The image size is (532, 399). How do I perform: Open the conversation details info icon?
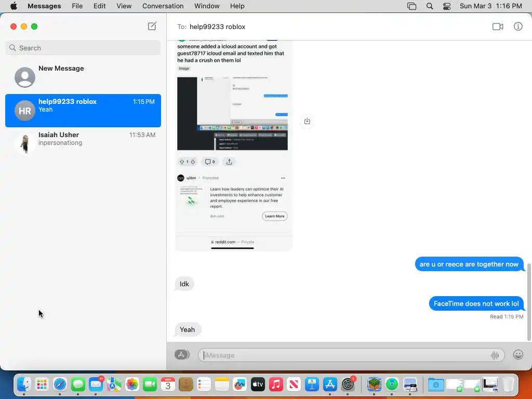pos(518,26)
